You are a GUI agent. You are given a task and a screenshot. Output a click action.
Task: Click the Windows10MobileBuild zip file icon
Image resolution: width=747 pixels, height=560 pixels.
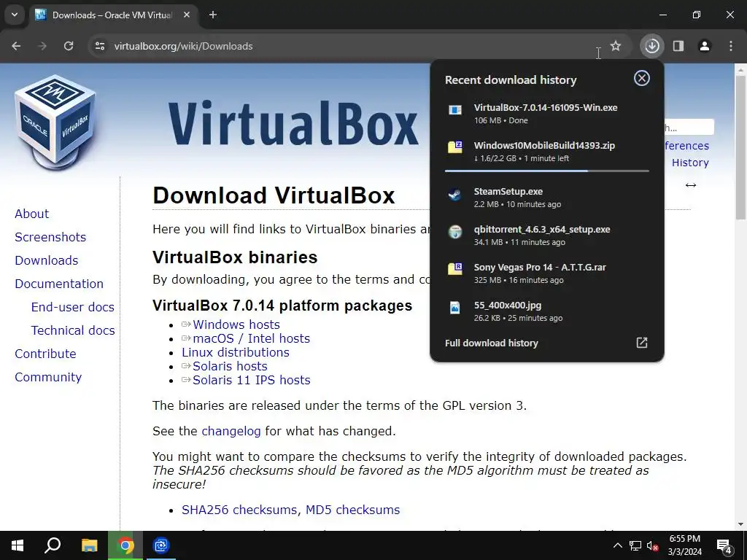tap(455, 147)
